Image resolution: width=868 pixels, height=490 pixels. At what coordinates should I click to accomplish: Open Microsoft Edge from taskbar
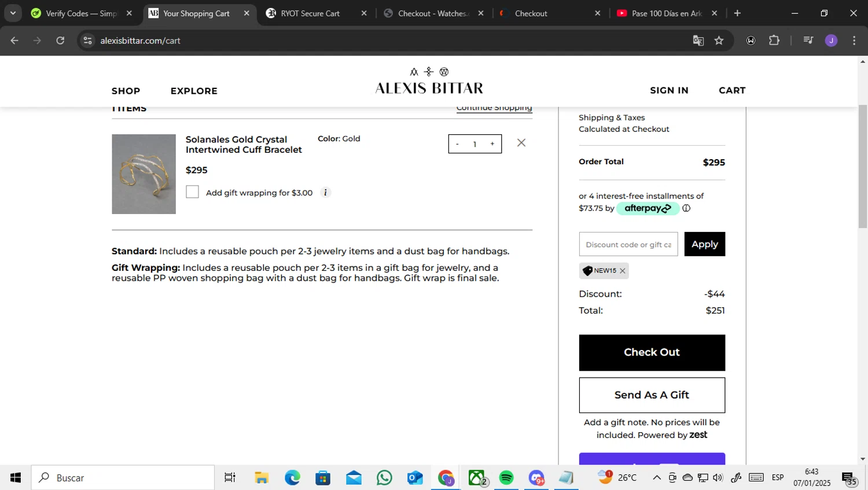click(x=292, y=478)
